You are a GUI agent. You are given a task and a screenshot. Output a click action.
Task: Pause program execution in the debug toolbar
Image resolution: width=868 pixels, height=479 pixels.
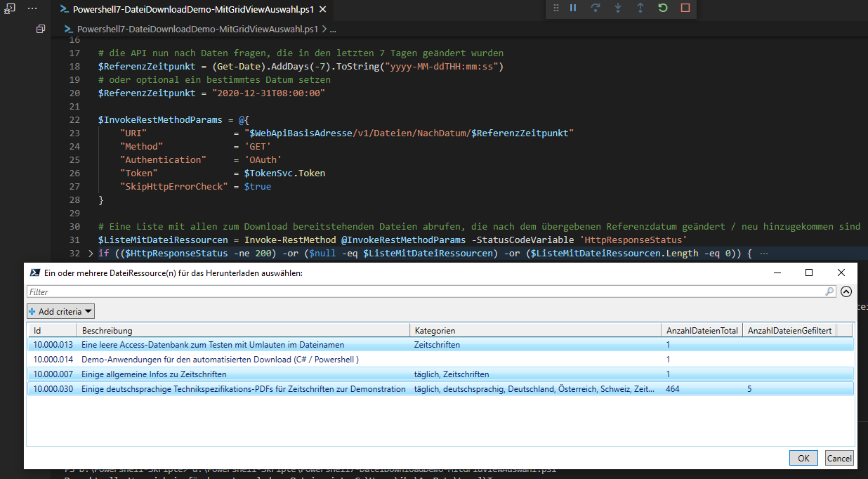tap(572, 9)
